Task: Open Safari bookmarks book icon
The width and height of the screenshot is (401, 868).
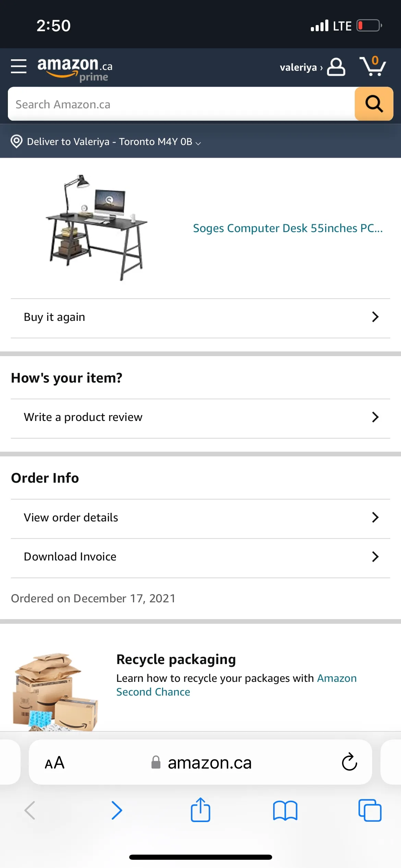Action: coord(285,810)
